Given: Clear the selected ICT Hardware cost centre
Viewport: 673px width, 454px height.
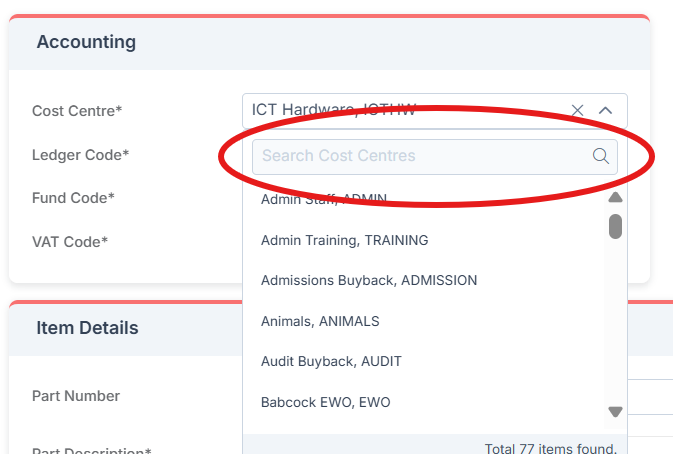Looking at the screenshot, I should [577, 110].
